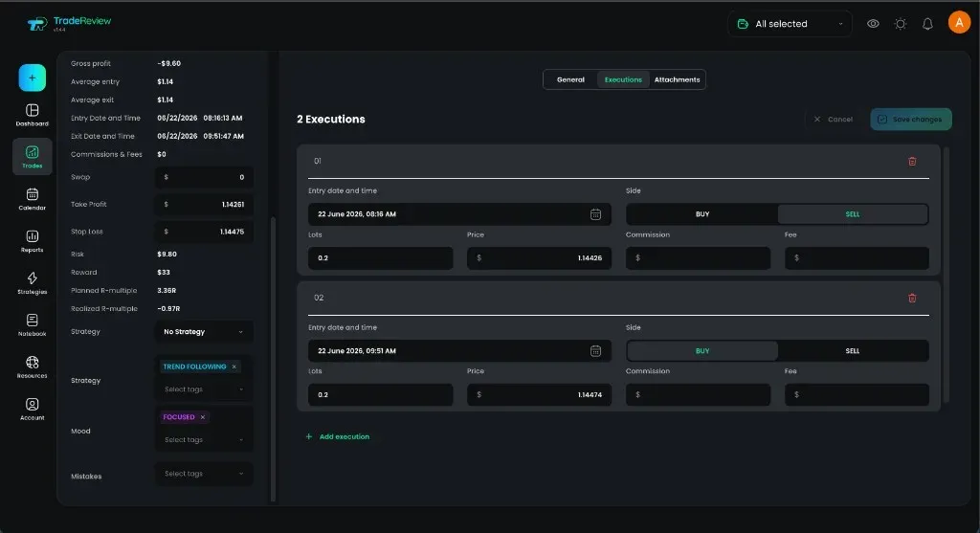
Task: Open Mood Select tags dropdown
Action: pos(204,440)
